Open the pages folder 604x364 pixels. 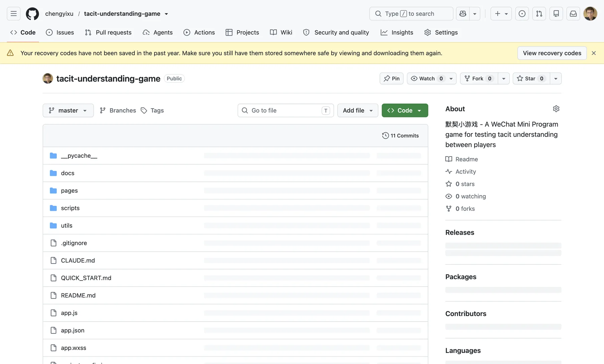point(69,190)
